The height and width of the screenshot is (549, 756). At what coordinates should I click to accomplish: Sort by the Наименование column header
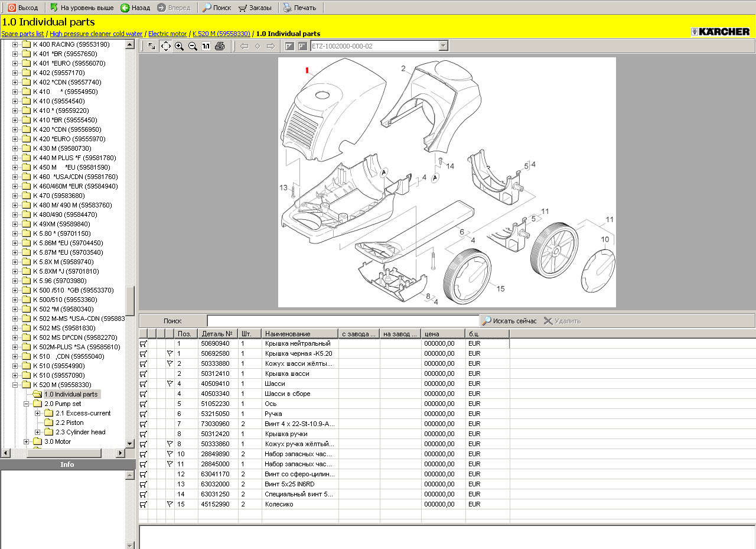pos(300,334)
